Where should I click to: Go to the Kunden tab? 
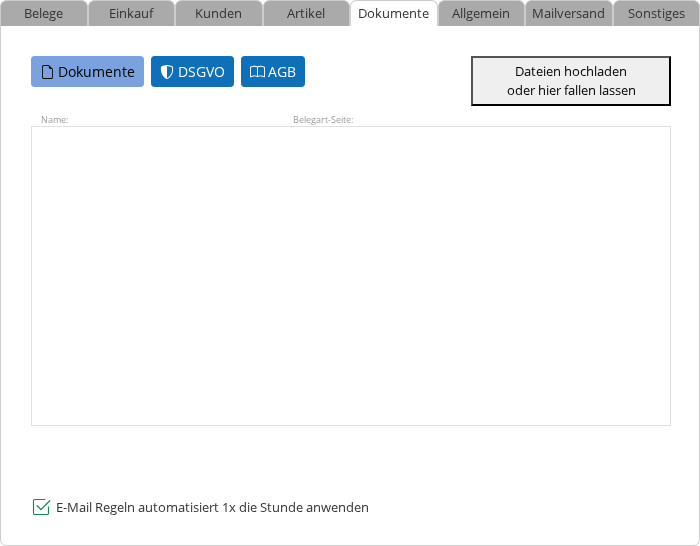pyautogui.click(x=219, y=14)
